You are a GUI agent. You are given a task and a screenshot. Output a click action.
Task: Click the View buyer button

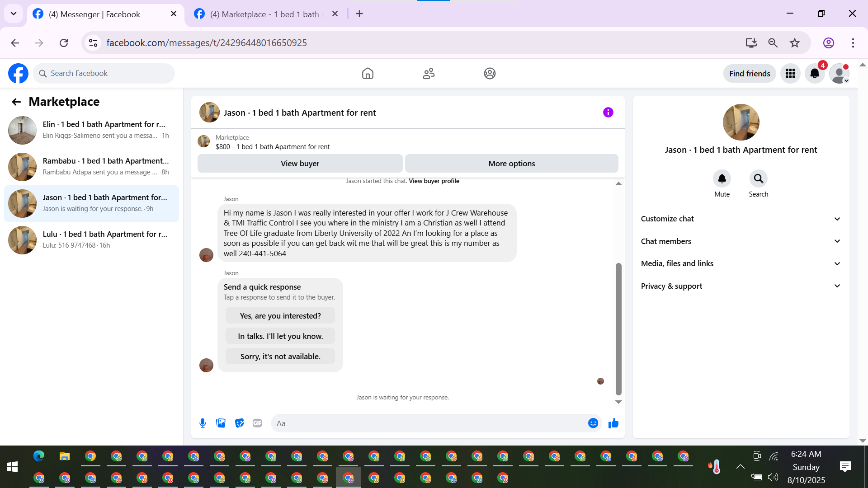coord(300,164)
